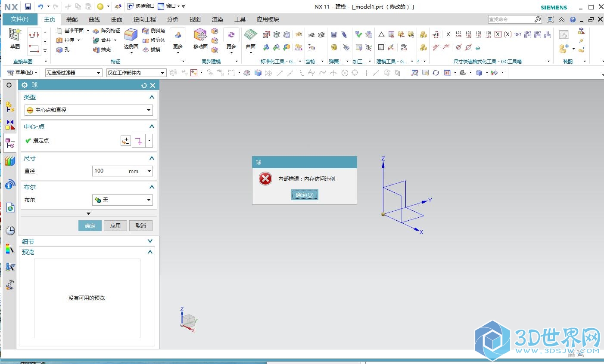
Task: Select the Datum Plane (基准平面) tool
Action: pos(70,31)
